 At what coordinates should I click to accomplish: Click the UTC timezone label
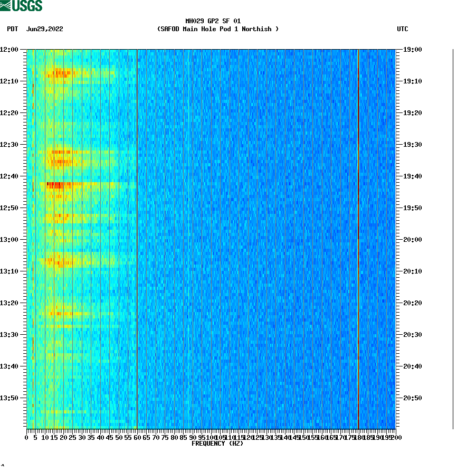(x=403, y=30)
